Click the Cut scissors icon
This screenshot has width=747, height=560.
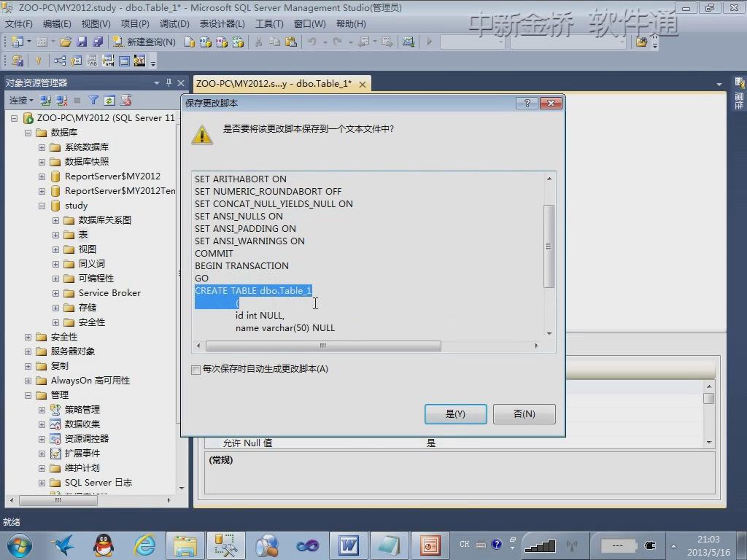point(259,42)
